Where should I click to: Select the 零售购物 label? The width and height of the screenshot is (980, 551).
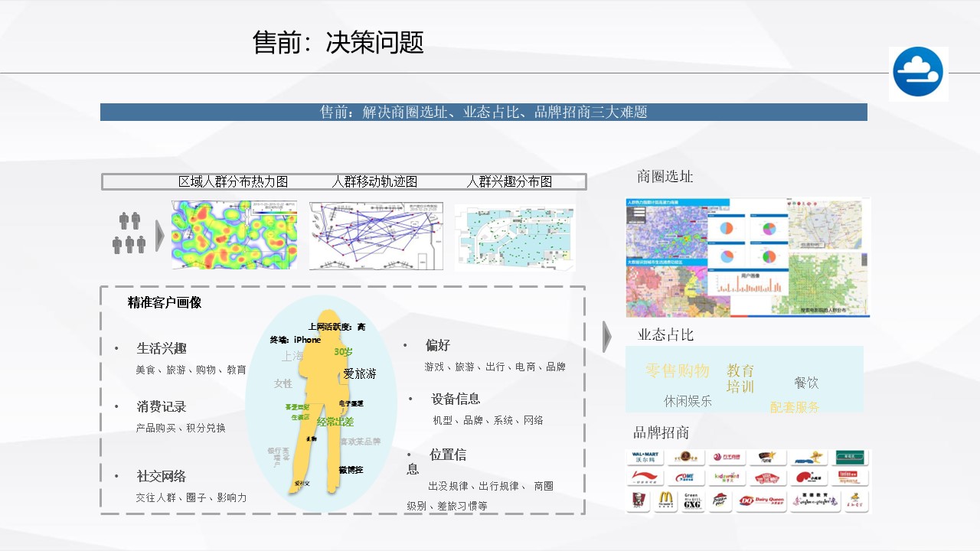click(677, 371)
